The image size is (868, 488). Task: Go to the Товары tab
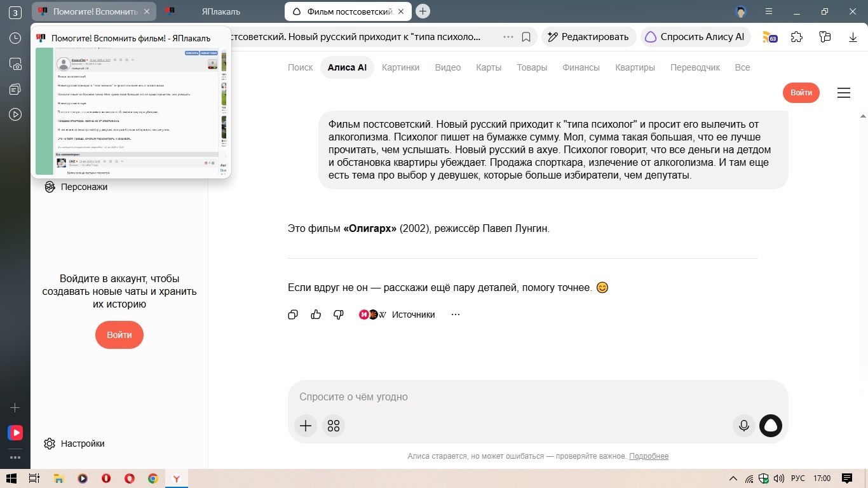pyautogui.click(x=532, y=67)
